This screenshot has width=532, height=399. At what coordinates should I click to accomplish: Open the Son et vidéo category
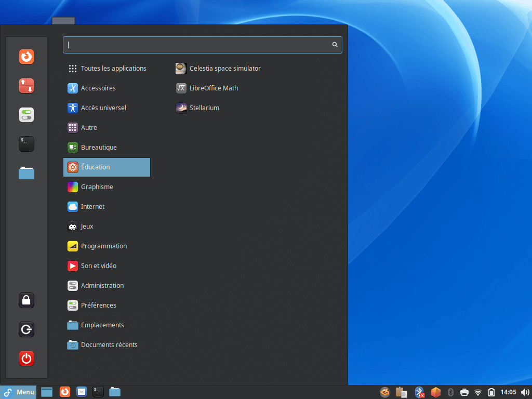107,265
